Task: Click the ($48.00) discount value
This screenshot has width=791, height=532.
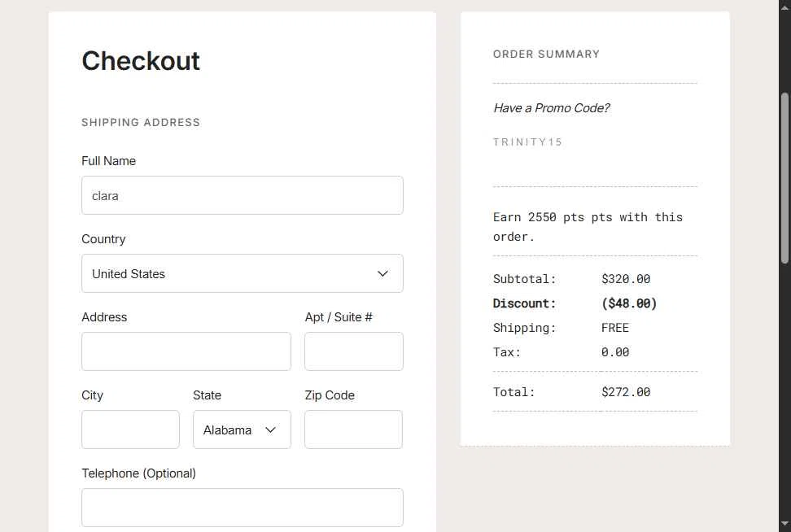Action: (x=629, y=303)
